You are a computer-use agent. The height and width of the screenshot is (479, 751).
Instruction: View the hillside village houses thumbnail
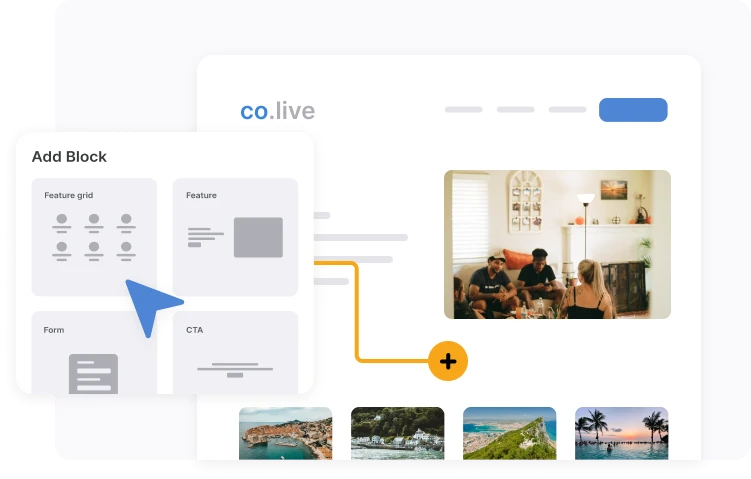[x=397, y=433]
